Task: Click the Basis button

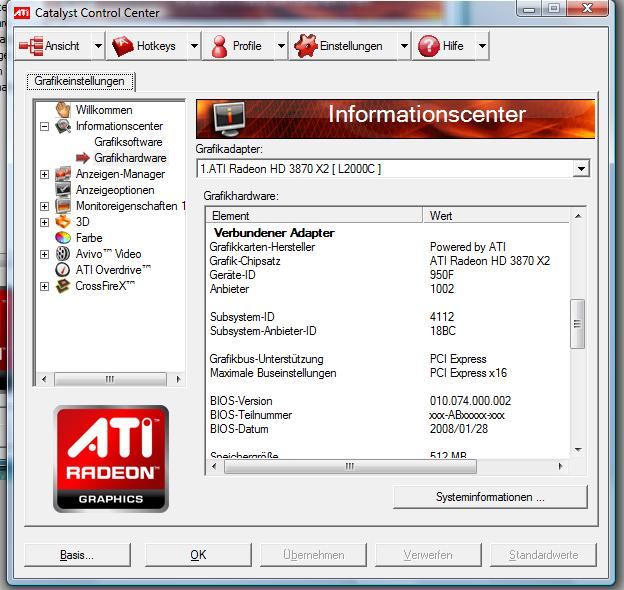Action: [x=77, y=555]
